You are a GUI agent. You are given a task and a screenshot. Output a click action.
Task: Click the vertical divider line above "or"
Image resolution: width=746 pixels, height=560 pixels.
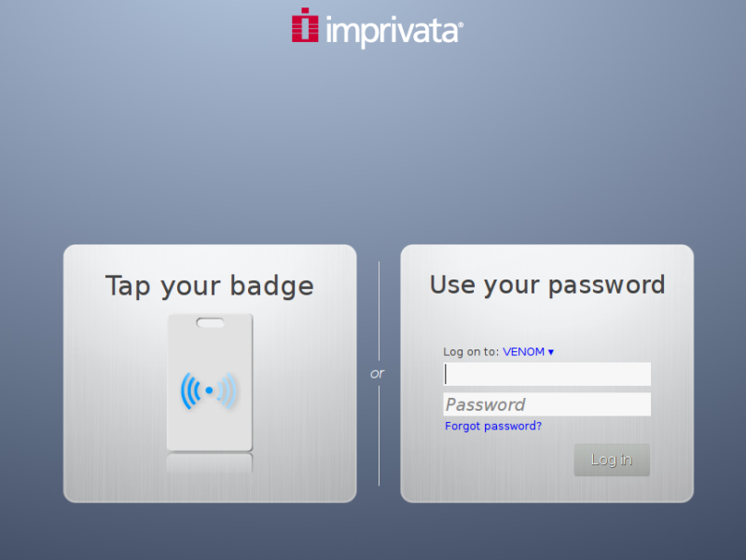click(x=379, y=307)
